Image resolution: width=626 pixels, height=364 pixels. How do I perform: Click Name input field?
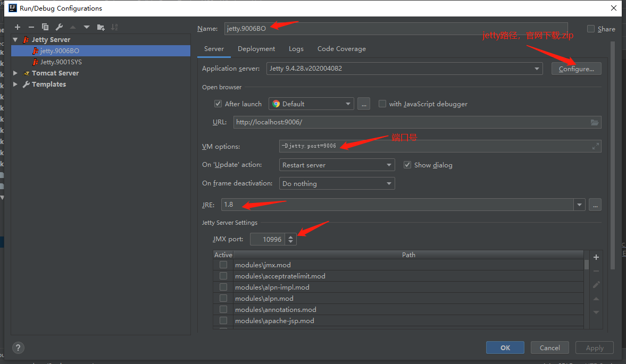tap(396, 29)
